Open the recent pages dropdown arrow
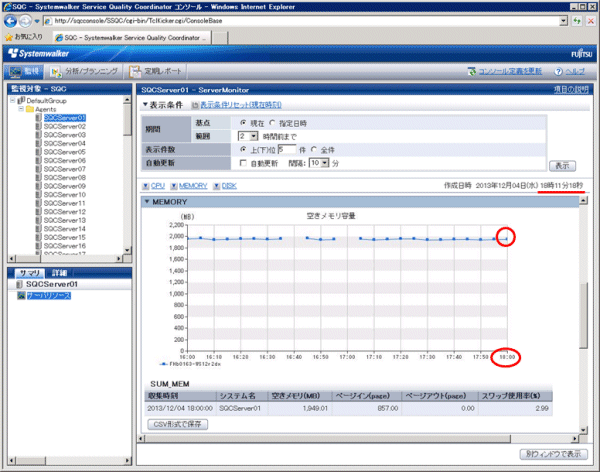Screen dimensions: 600x472 coord(37,21)
